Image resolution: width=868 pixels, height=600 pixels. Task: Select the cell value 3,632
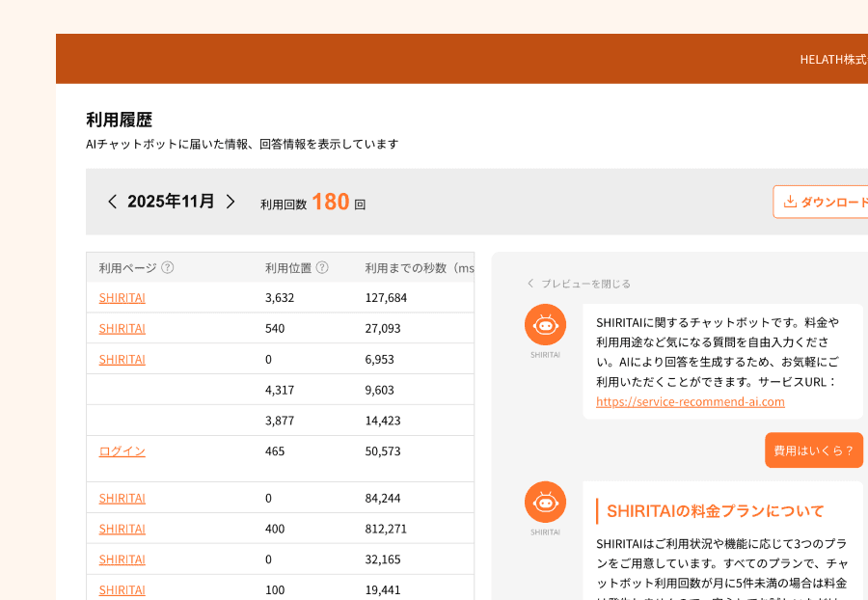tap(280, 298)
